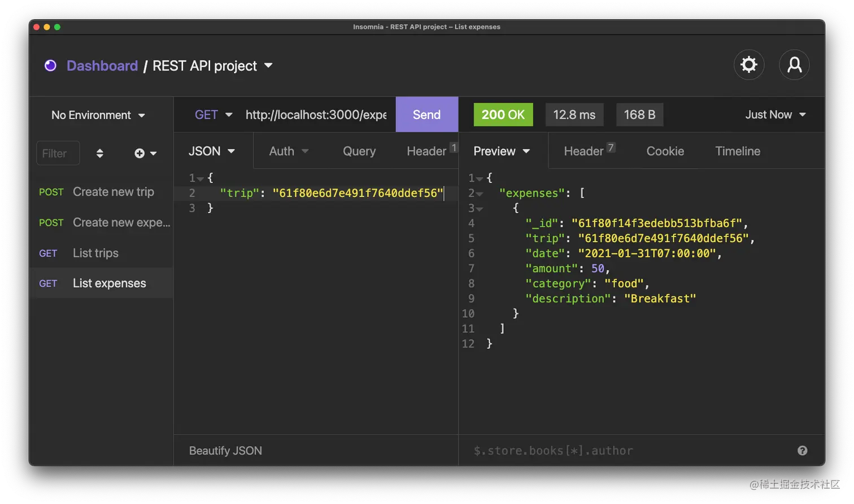The width and height of the screenshot is (854, 504).
Task: Click the "amount" value 50
Action: pos(598,269)
